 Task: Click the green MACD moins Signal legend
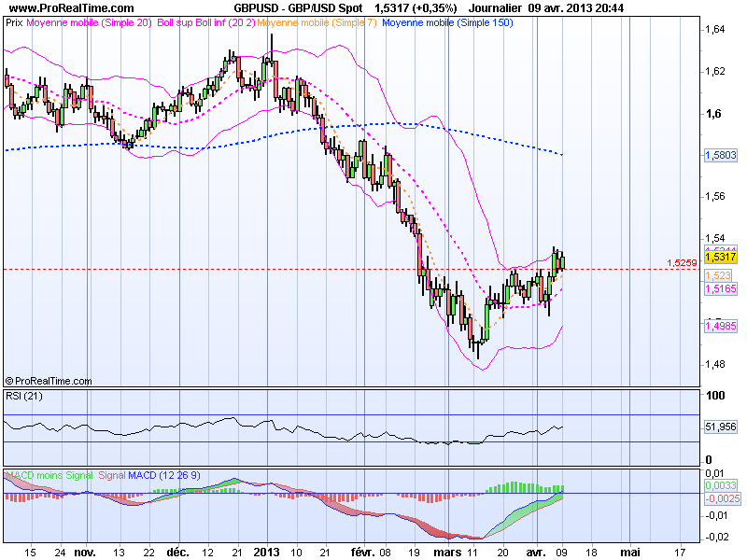click(49, 475)
